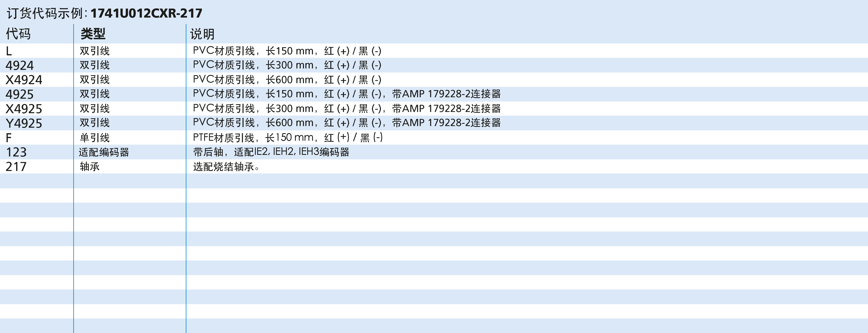This screenshot has width=868, height=333.
Task: Click 单引线 type in row F
Action: [95, 137]
